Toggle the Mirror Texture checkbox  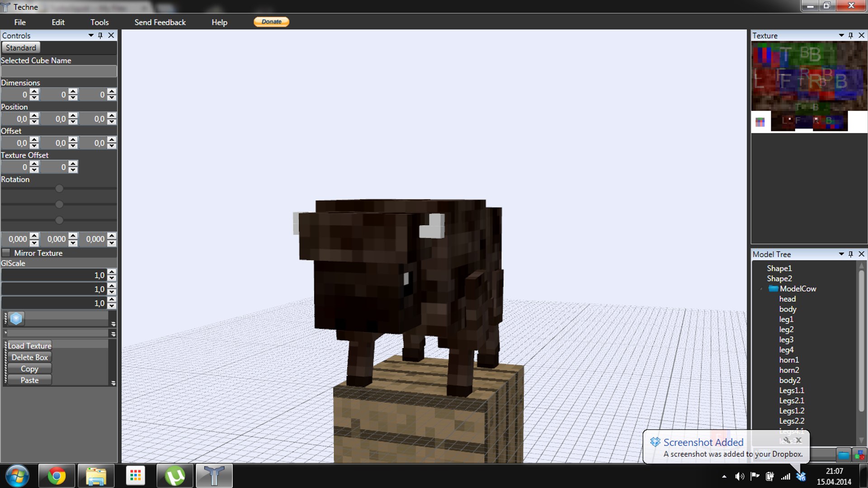(x=6, y=253)
